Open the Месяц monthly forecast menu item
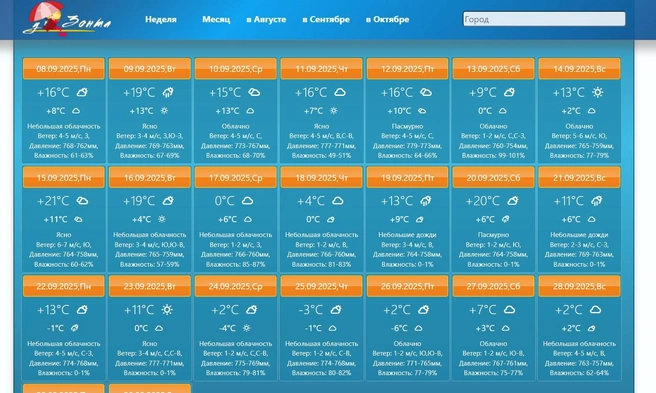The width and height of the screenshot is (656, 393). (216, 19)
